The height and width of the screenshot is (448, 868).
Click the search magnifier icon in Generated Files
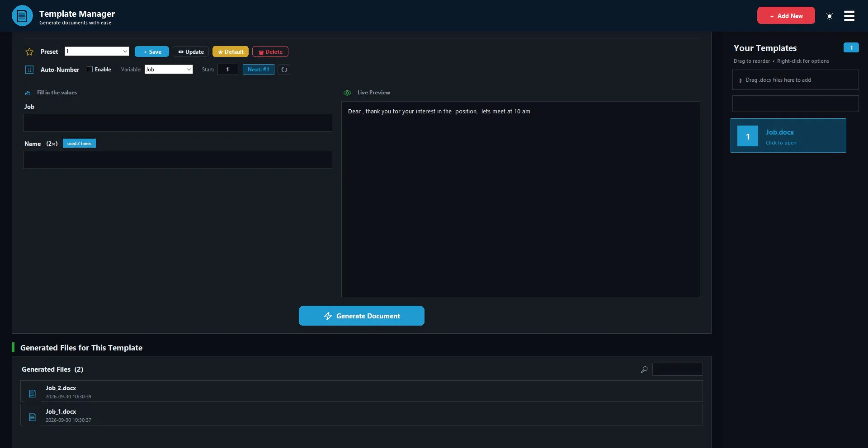644,369
